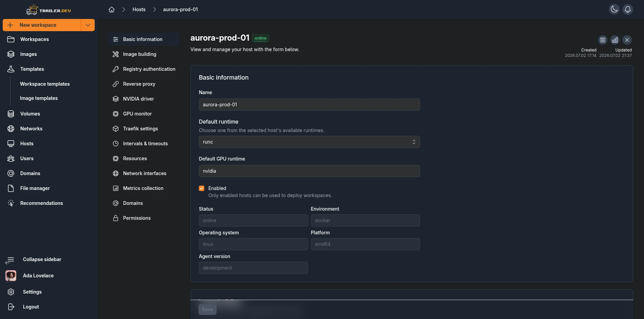Viewport: 644px width, 319px height.
Task: Click the Logout icon
Action: point(11,307)
